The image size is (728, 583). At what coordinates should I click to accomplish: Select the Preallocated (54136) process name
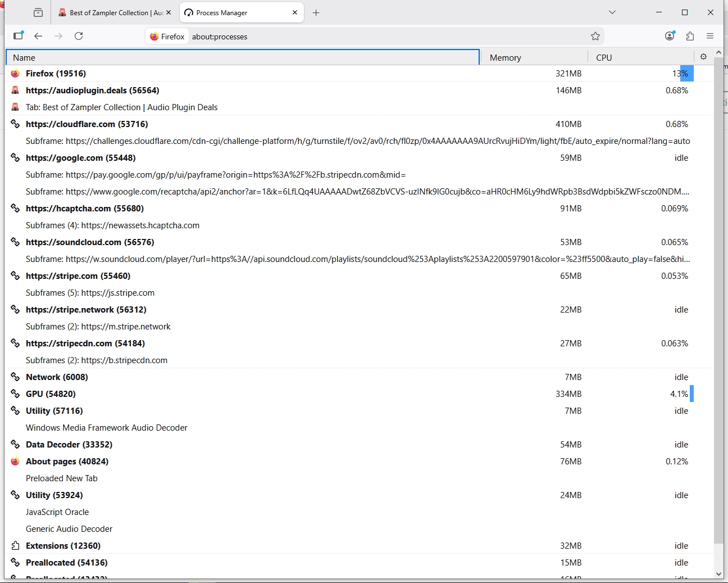click(66, 563)
